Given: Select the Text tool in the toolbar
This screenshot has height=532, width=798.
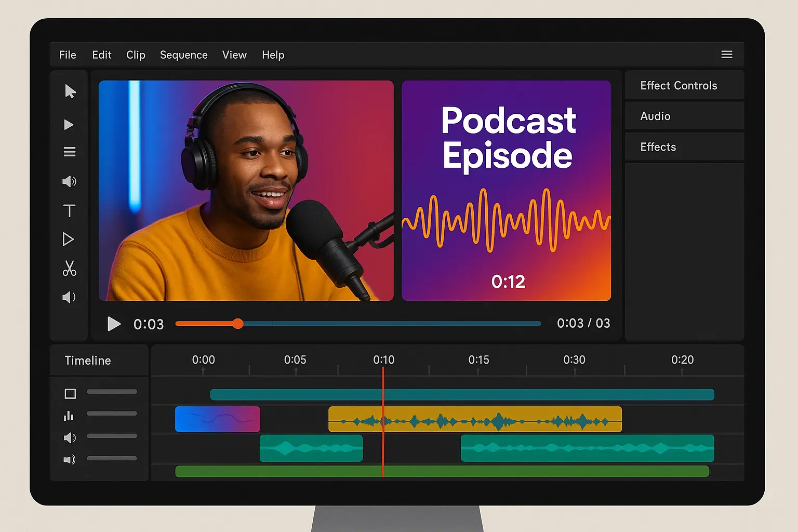Looking at the screenshot, I should pyautogui.click(x=69, y=210).
